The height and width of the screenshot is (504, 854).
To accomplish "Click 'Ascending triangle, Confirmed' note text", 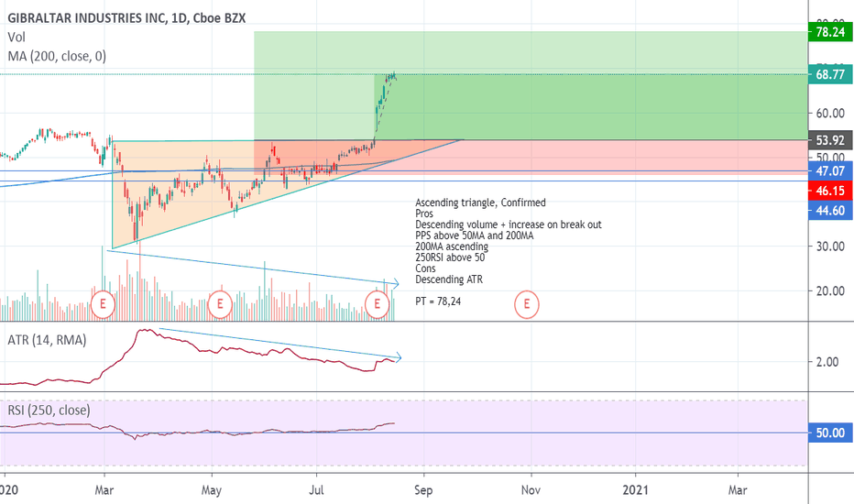I will (480, 203).
